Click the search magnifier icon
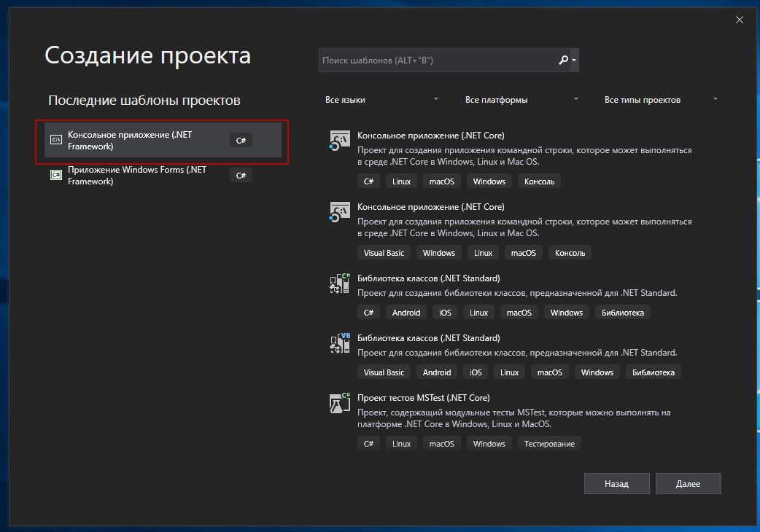The width and height of the screenshot is (760, 532). 563,60
